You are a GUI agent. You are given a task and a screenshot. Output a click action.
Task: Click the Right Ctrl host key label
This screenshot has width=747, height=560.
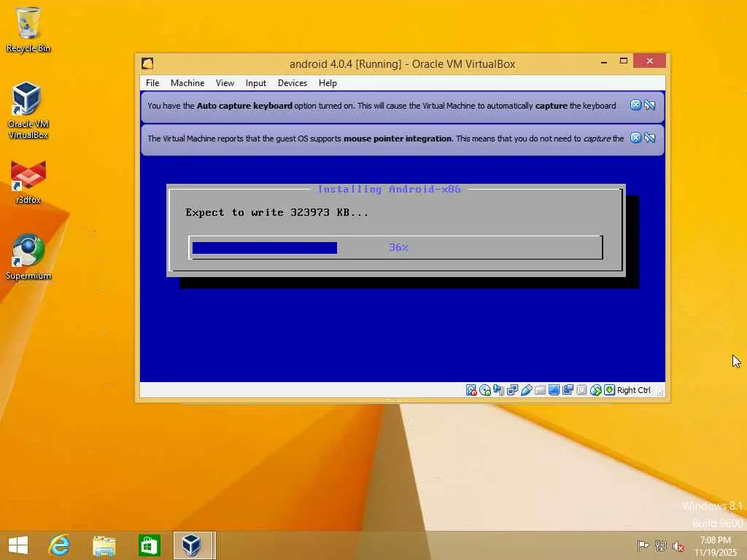pos(634,391)
